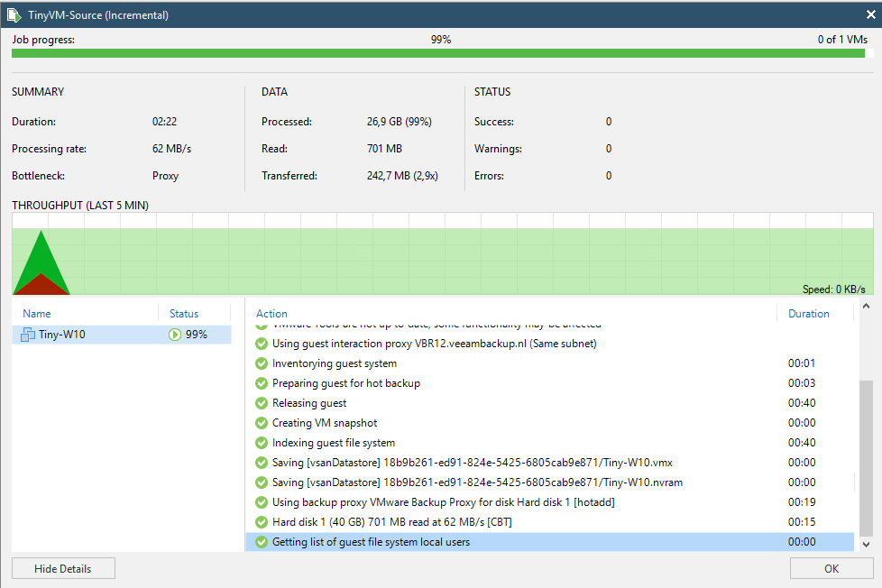Click success icon beside Indexing guest file system

coord(262,443)
